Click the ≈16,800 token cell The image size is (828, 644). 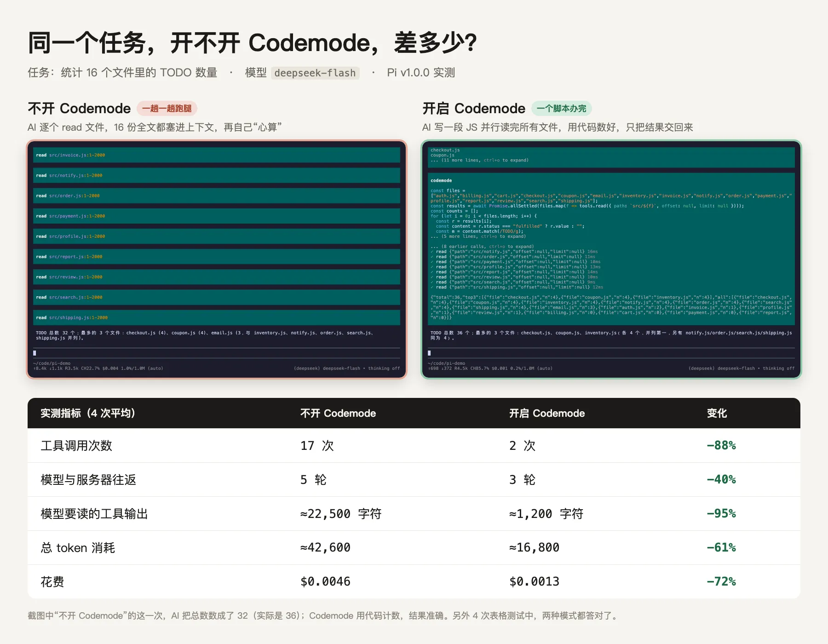534,547
